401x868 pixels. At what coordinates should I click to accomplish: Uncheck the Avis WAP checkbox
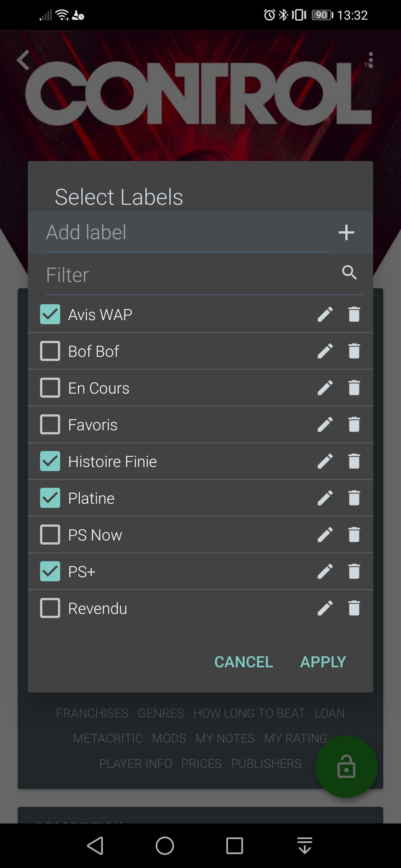[x=50, y=314]
